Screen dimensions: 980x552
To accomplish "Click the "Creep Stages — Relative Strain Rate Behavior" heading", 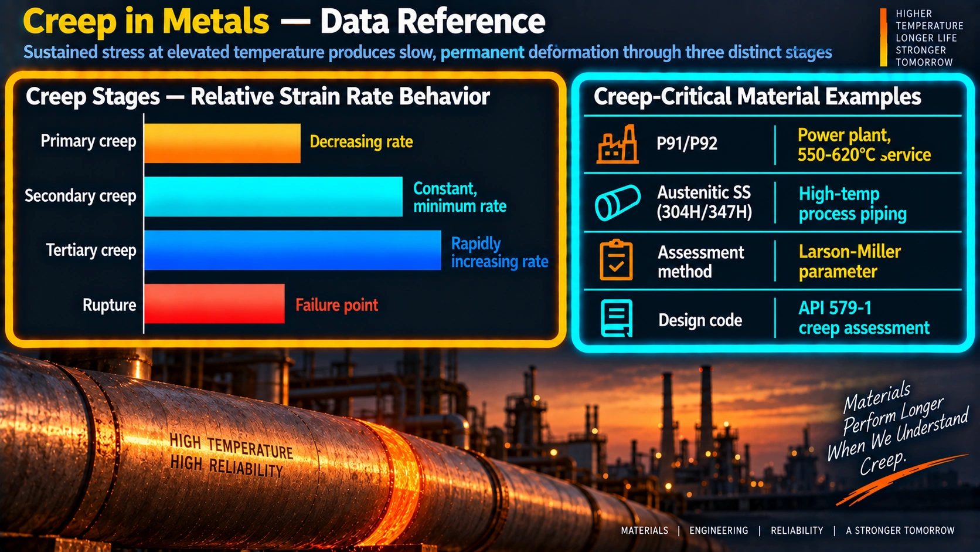I will coord(258,97).
